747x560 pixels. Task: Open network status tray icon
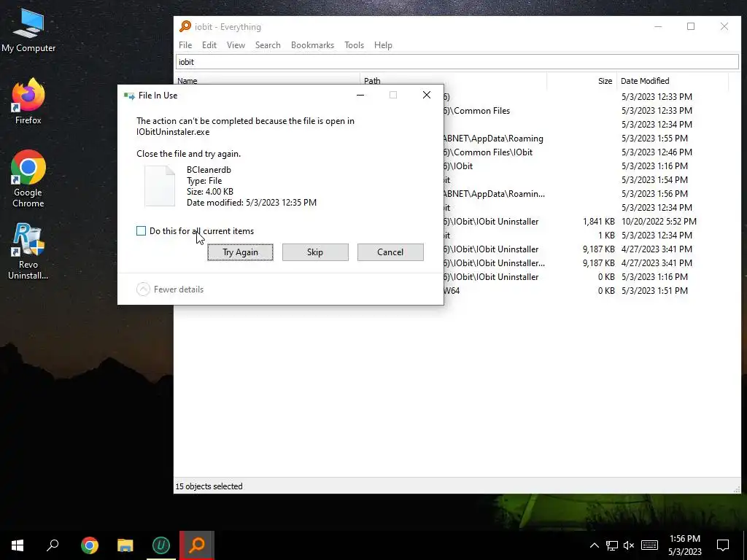612,545
